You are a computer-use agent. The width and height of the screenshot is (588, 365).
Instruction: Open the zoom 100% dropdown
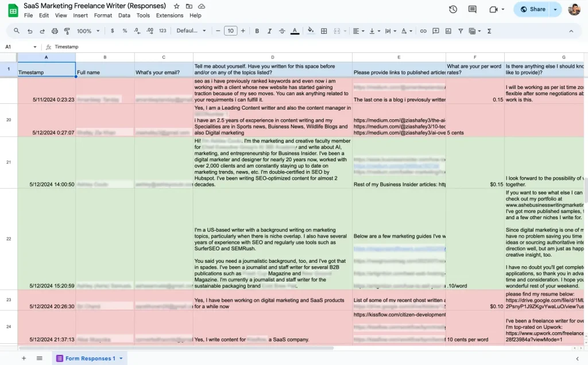pos(88,31)
